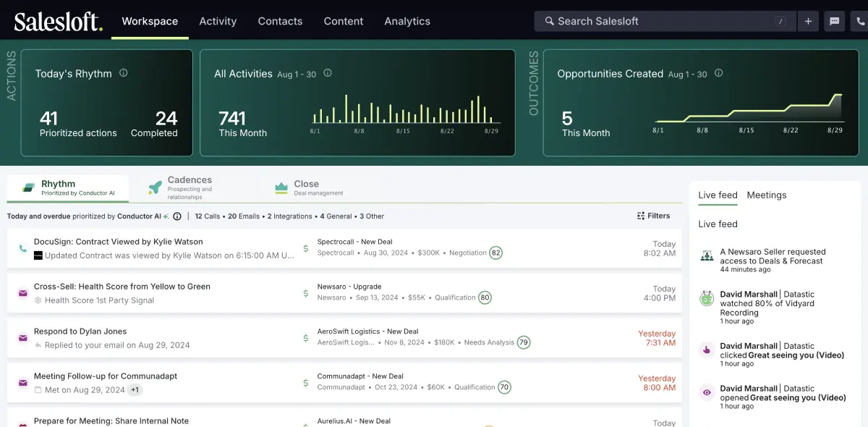Open the phone dialer icon in header
868x427 pixels.
(x=859, y=21)
